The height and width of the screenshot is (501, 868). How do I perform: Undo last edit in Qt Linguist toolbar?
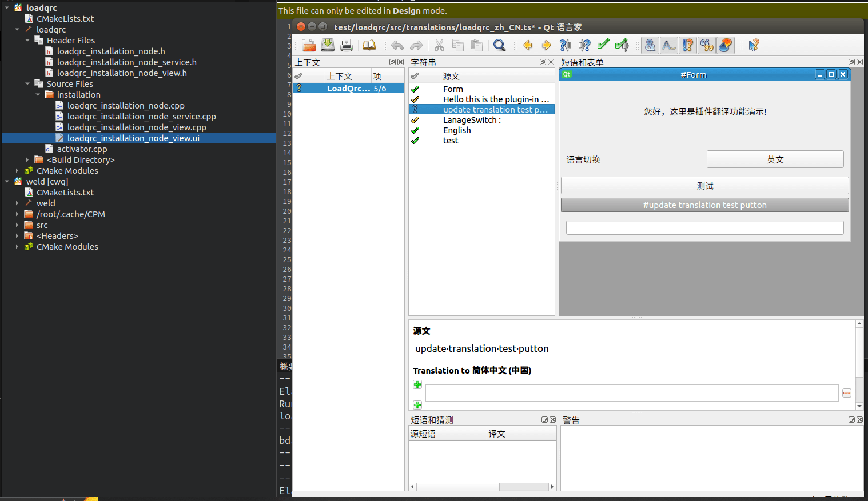point(397,45)
